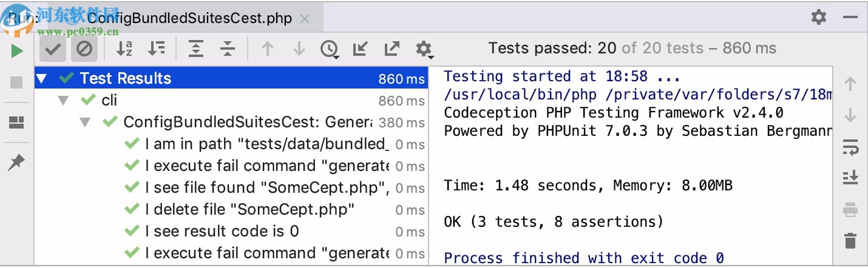The image size is (868, 268).
Task: Click 'Tests passed: 20 of 20 tests' status
Action: point(632,48)
